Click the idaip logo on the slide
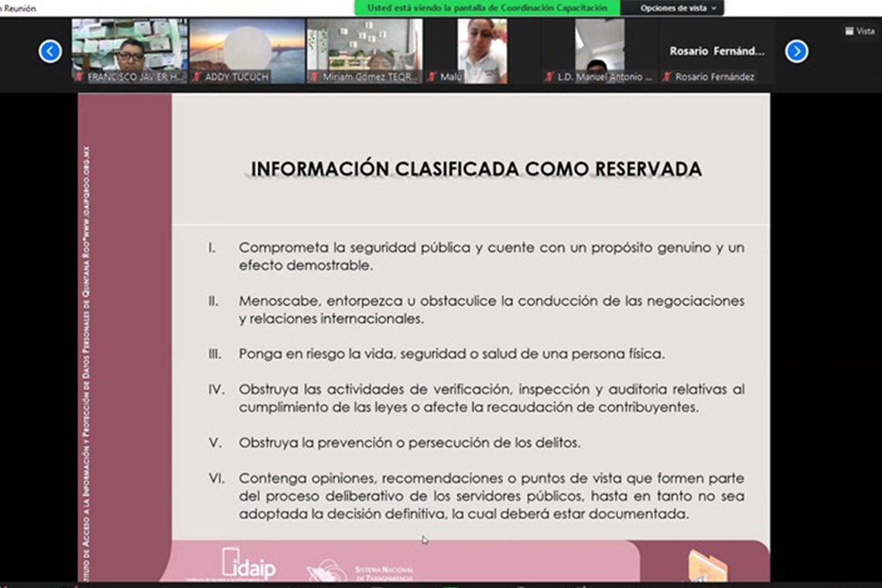The height and width of the screenshot is (588, 882). [x=248, y=565]
